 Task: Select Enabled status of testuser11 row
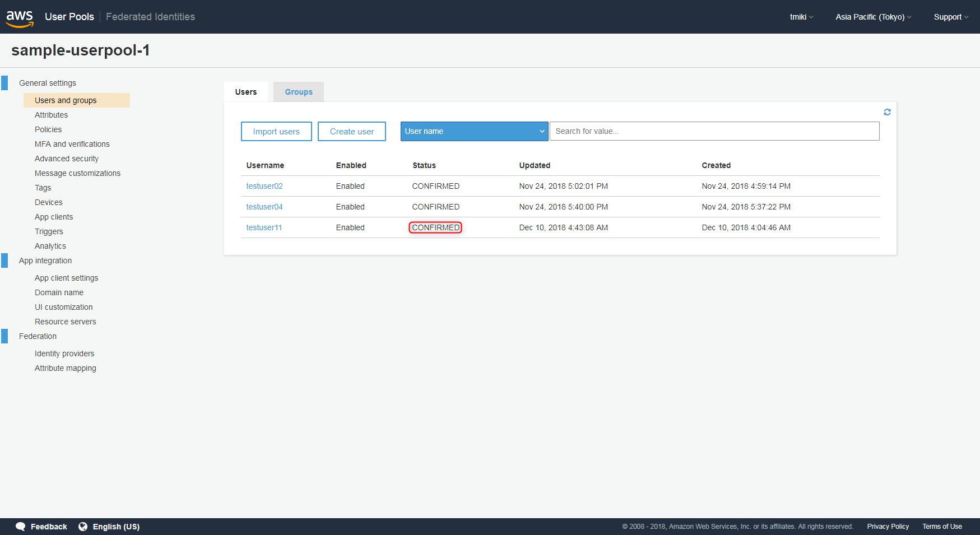350,227
